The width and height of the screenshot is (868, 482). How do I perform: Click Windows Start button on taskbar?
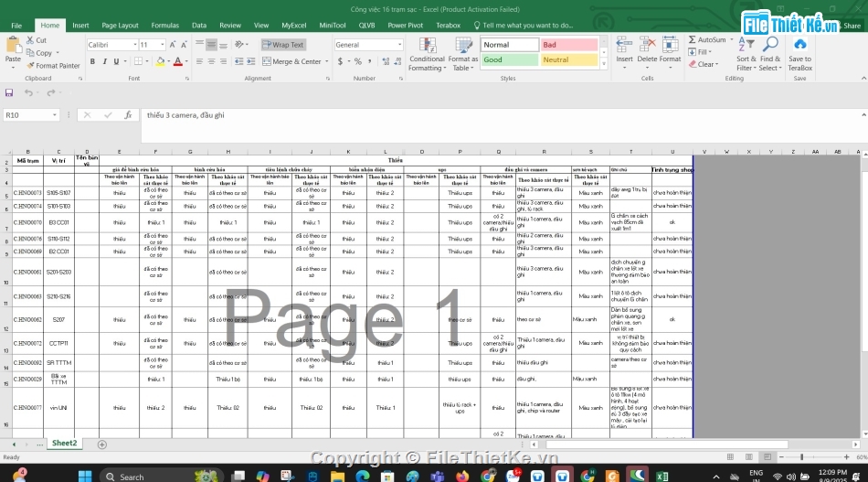click(85, 476)
